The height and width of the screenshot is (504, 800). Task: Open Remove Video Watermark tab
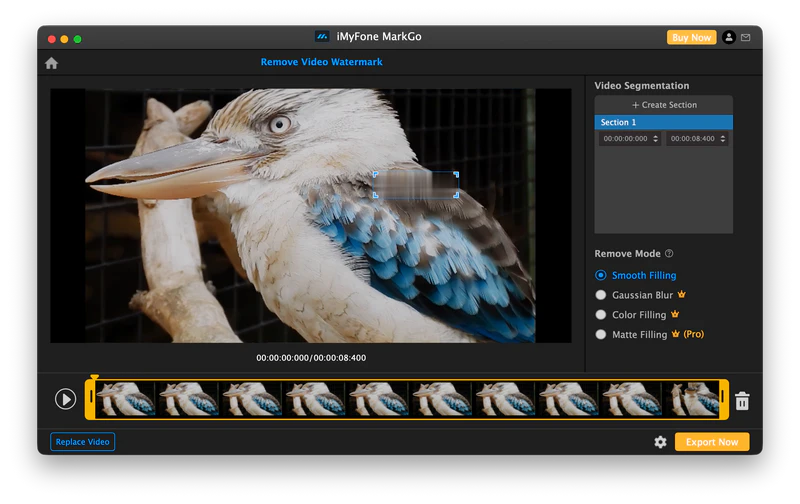tap(321, 62)
